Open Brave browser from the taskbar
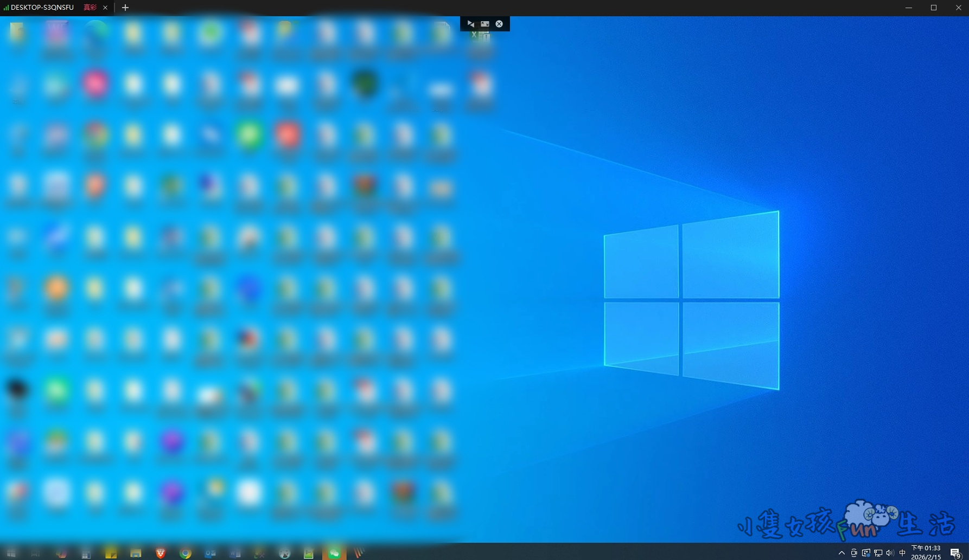The image size is (969, 560). click(161, 553)
